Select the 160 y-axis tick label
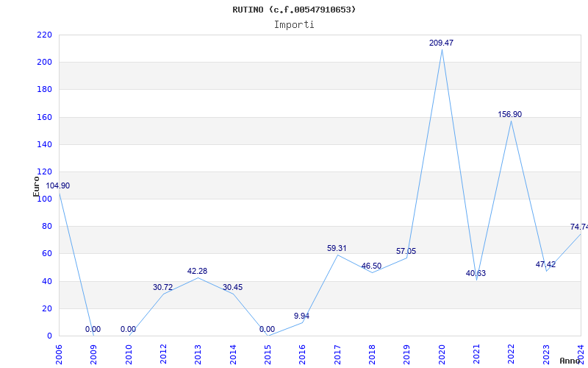588x368 pixels. 44,117
